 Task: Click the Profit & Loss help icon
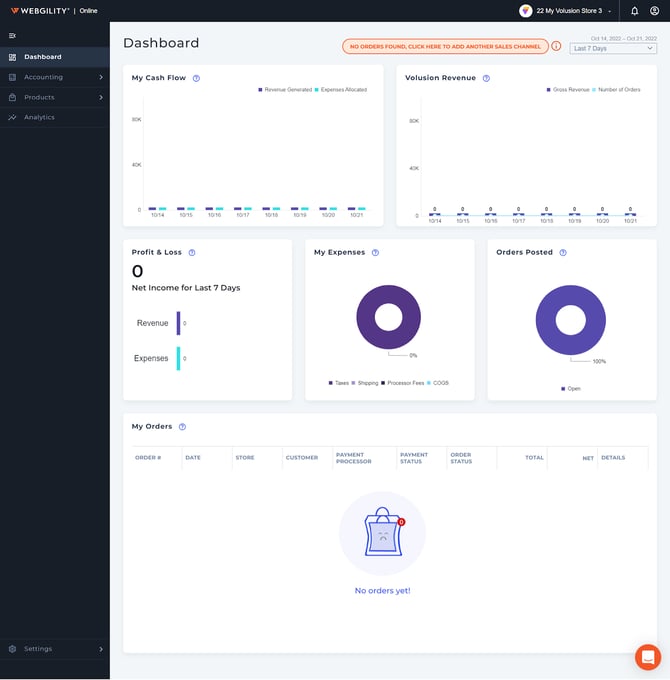pos(192,253)
